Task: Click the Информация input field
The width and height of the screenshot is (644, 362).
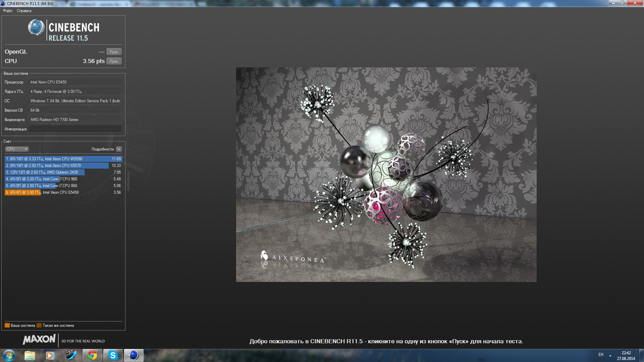Action: coord(75,129)
